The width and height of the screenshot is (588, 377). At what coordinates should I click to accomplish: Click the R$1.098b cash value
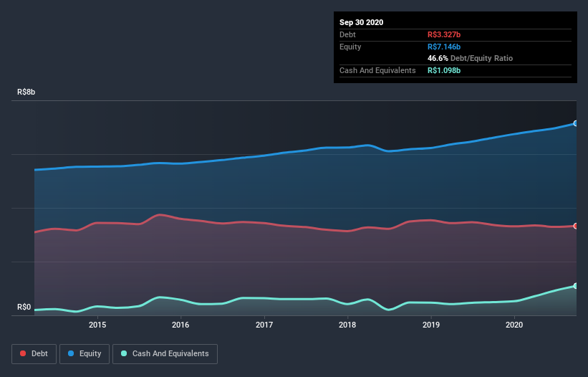pyautogui.click(x=444, y=70)
